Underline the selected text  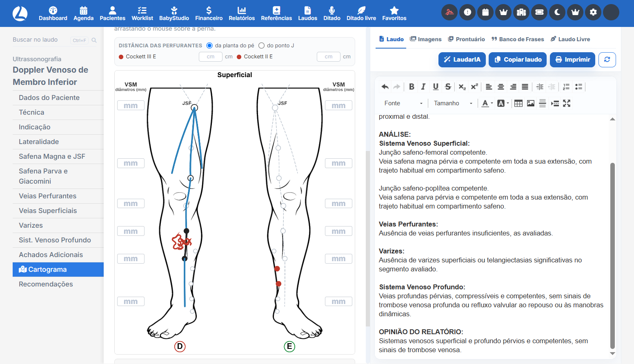[436, 87]
